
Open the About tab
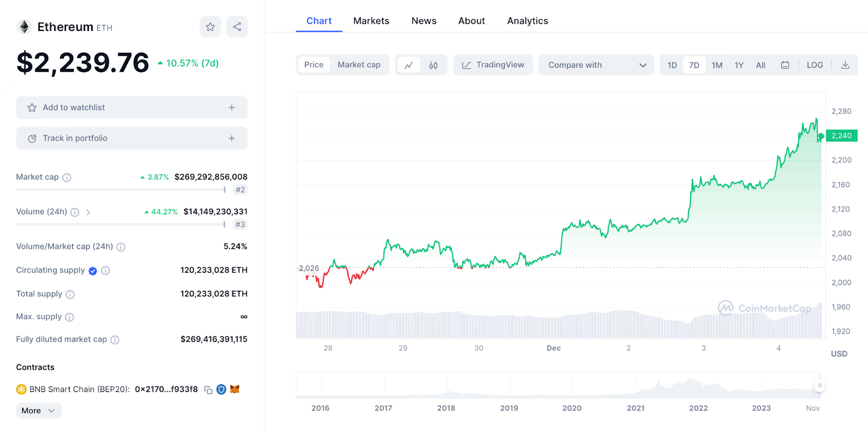[x=471, y=21]
